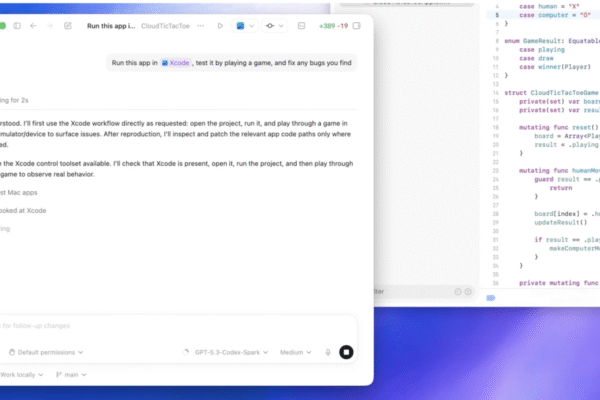This screenshot has width=600, height=400.
Task: Expand the chevron next to the commit icon
Action: (x=281, y=26)
